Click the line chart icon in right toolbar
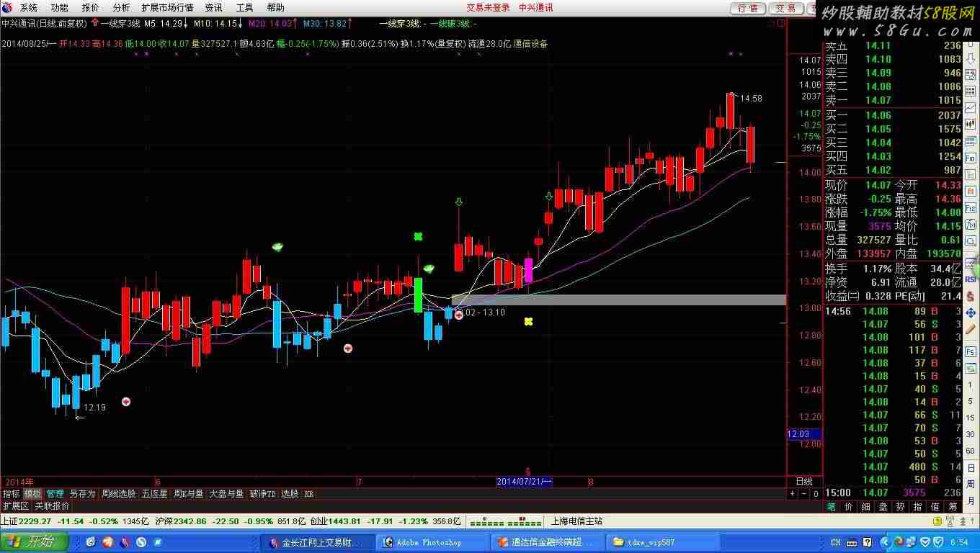980x553 pixels. tap(971, 108)
